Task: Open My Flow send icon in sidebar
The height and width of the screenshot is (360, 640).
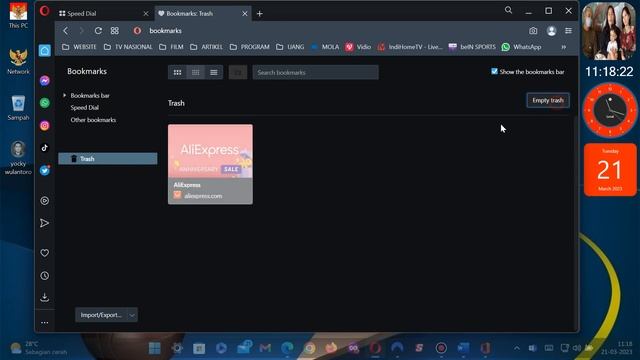Action: click(44, 223)
